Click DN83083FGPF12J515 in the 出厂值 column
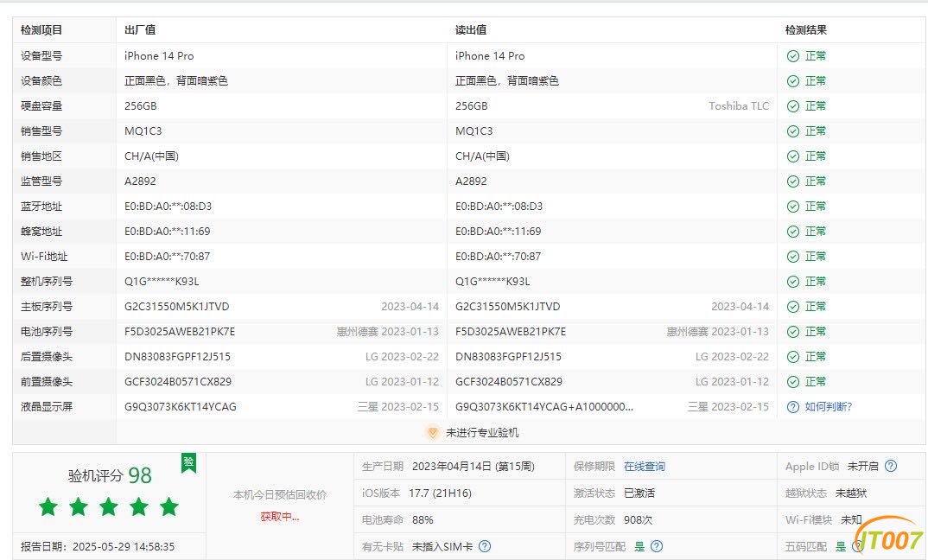The width and height of the screenshot is (928, 560). coord(177,357)
